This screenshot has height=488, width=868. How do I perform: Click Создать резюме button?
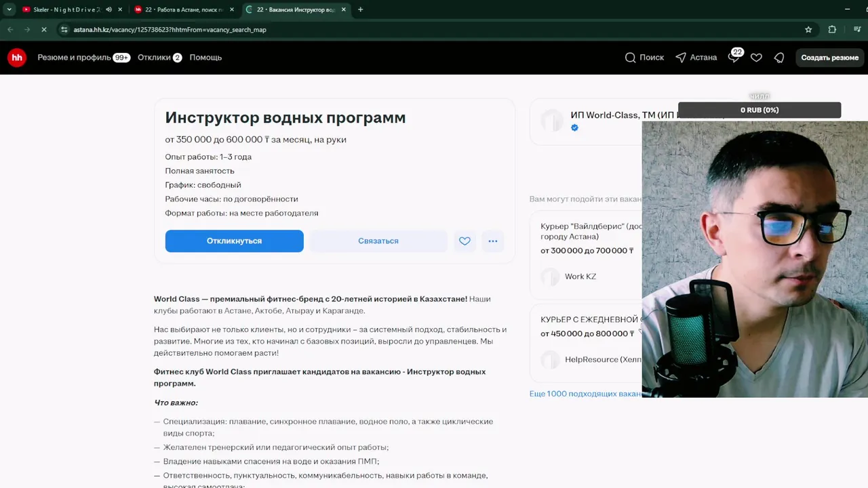pos(829,58)
